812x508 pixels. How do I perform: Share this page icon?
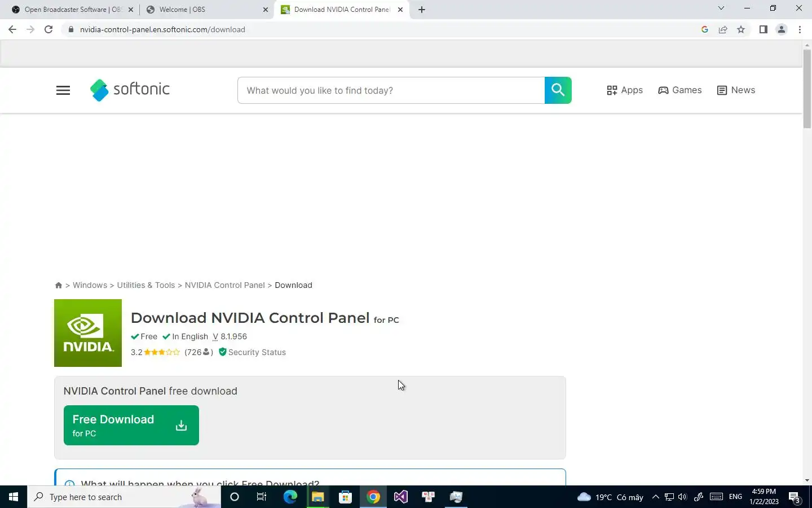click(x=723, y=29)
